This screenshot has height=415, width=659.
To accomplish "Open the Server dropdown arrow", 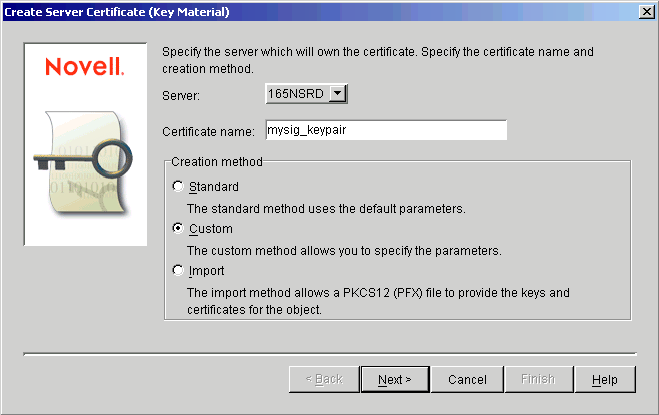I will (337, 94).
